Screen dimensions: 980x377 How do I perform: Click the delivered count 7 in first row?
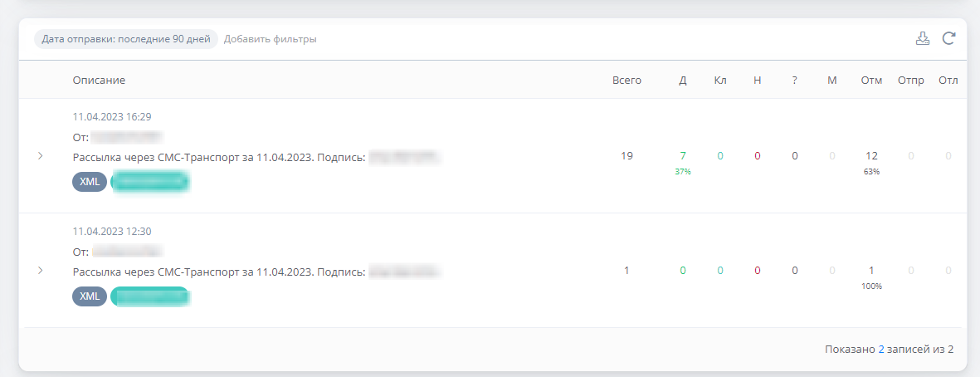point(682,155)
